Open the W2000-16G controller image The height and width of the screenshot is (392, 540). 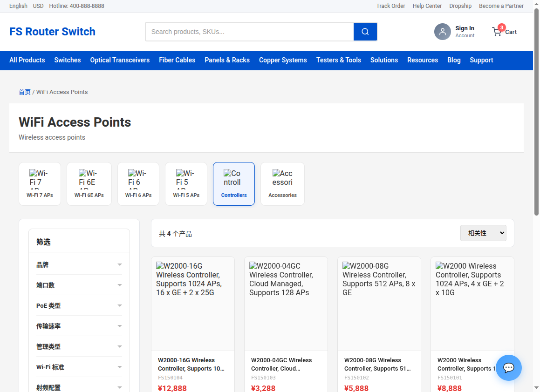193,304
